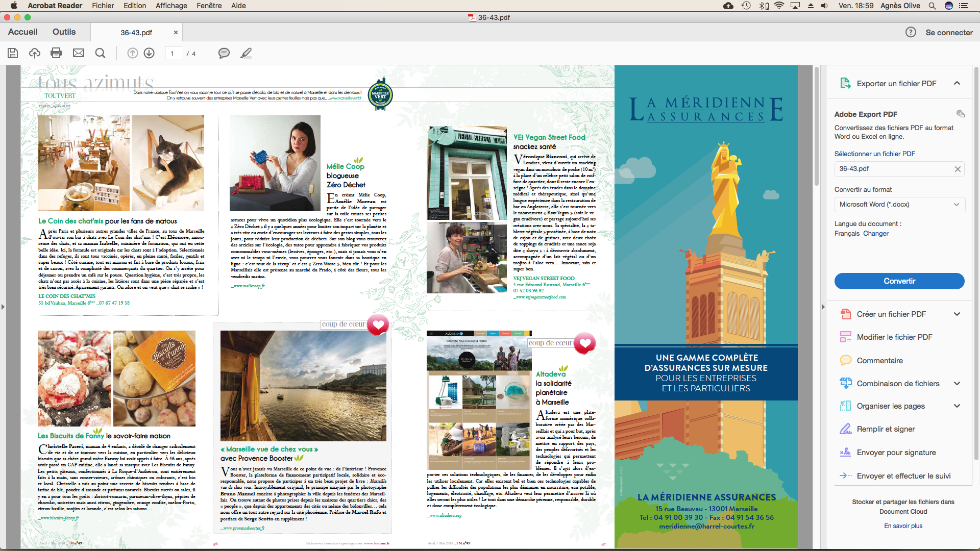Switch to the Outils tab
The image size is (980, 551).
[64, 32]
